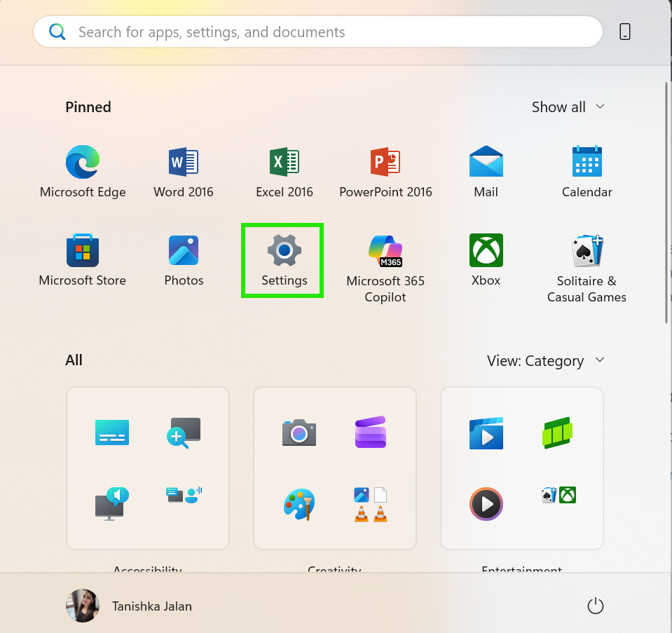
Task: Open the Mail app
Action: 486,172
